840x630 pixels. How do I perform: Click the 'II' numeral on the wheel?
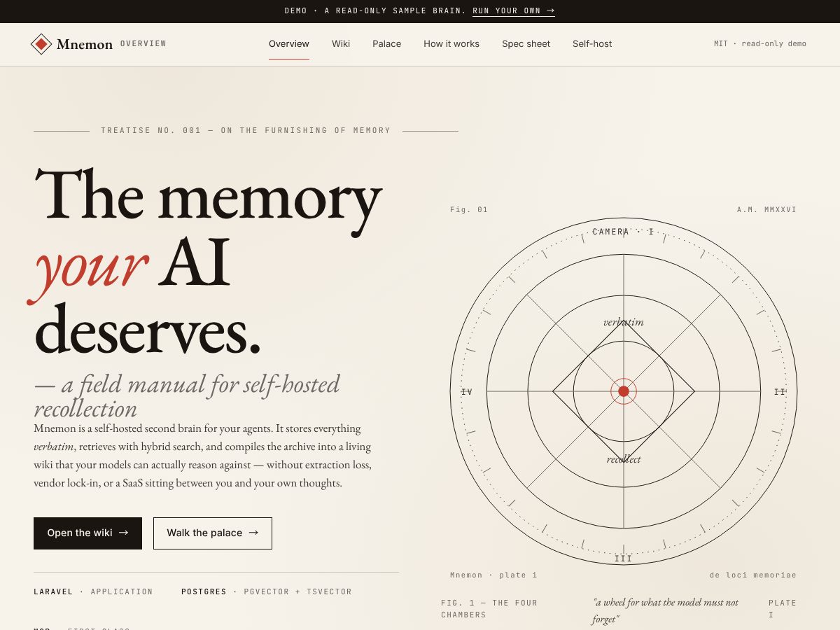tap(780, 392)
